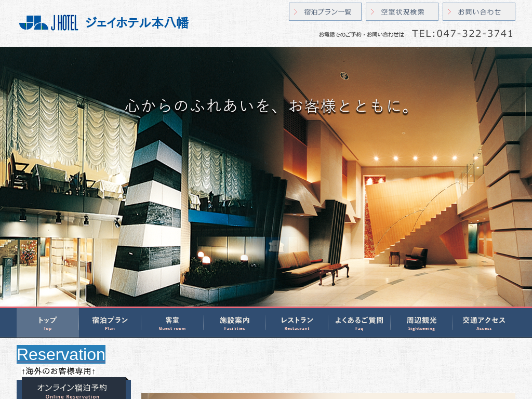Click the slogan 心からのふれあいを、お客様とともに。

click(x=268, y=106)
